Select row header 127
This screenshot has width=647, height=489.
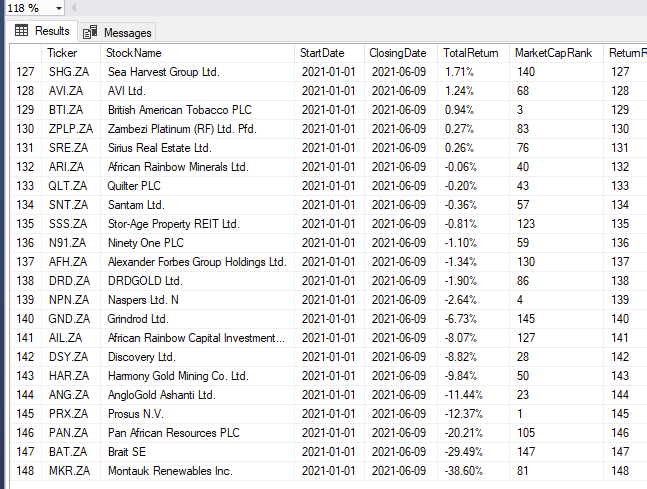point(26,72)
